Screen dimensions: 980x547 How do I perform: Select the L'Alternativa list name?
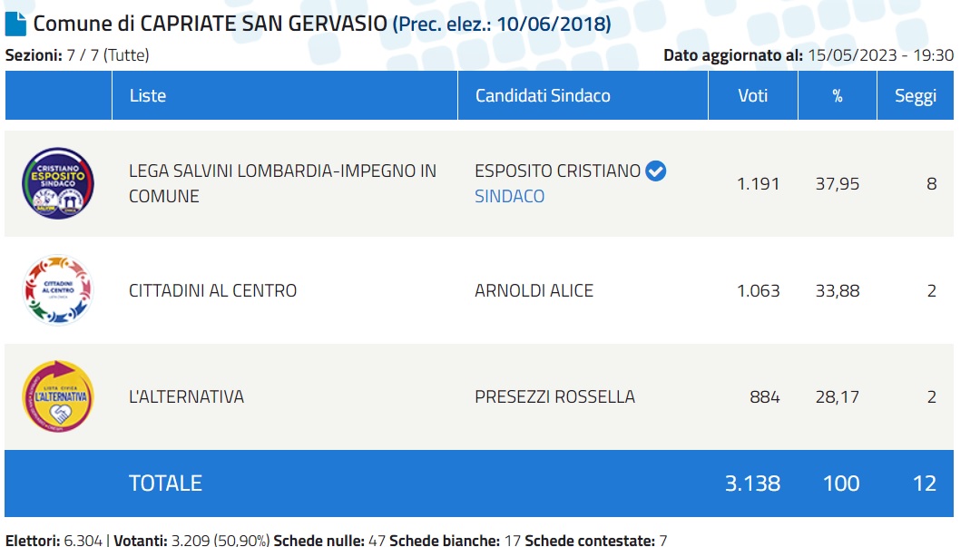(187, 396)
